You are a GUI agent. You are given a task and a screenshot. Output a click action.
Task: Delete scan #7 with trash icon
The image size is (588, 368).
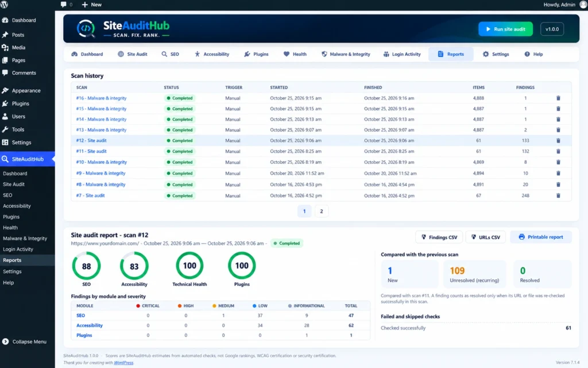pos(558,195)
